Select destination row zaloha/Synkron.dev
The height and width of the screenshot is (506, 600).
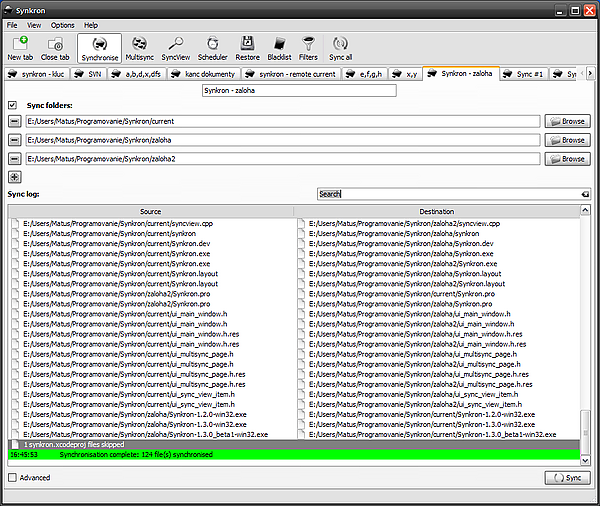coord(401,243)
